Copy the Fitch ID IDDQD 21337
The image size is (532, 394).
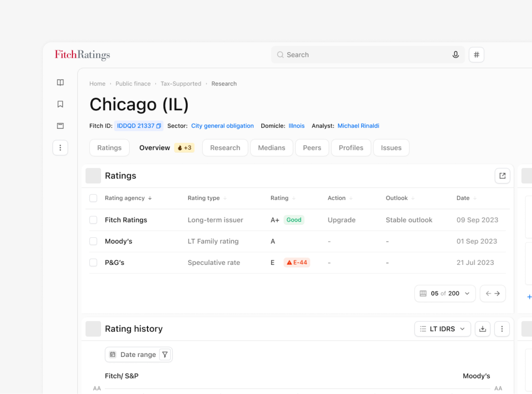pyautogui.click(x=159, y=126)
